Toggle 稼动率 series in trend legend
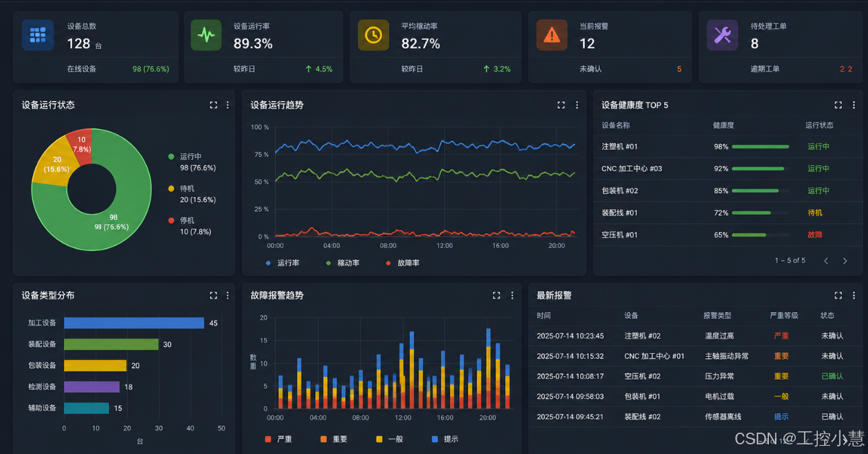 (343, 263)
